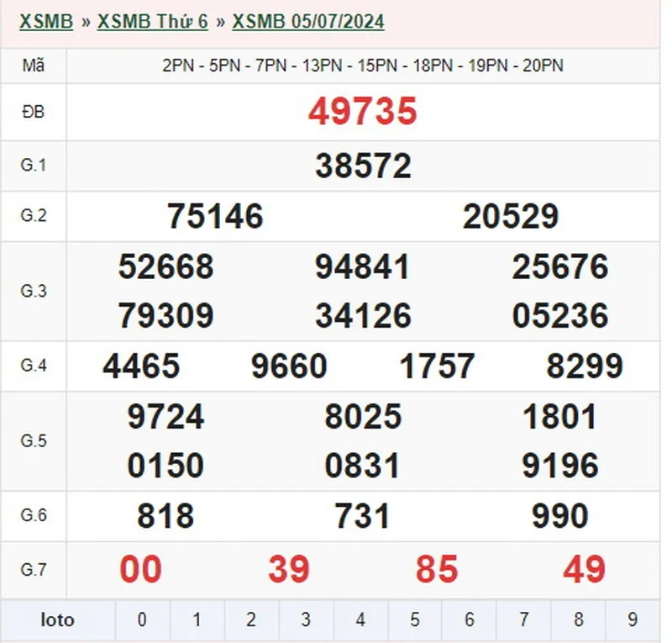Select the G.3 number 52668
The width and height of the screenshot is (672, 643).
tap(165, 266)
